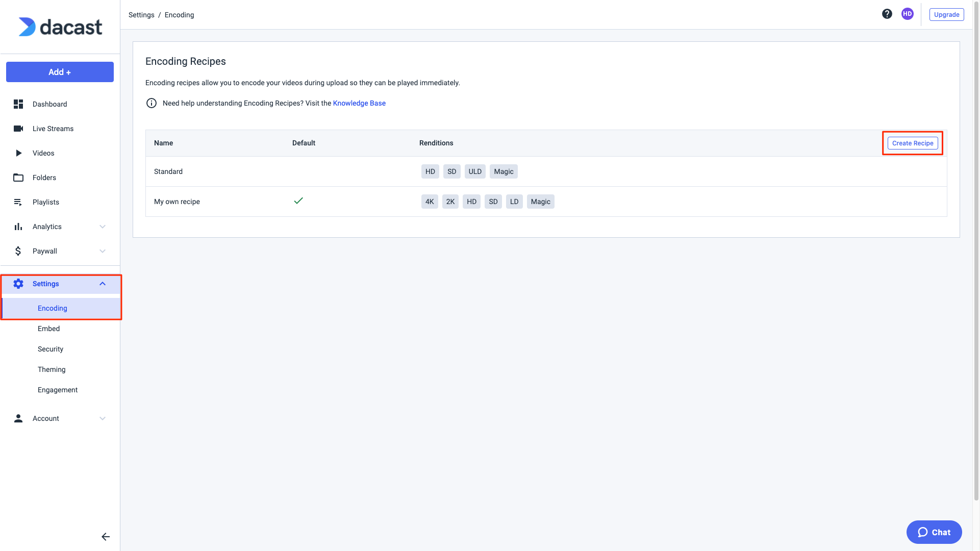This screenshot has height=551, width=980.
Task: Open the Encoding submenu item
Action: 53,308
